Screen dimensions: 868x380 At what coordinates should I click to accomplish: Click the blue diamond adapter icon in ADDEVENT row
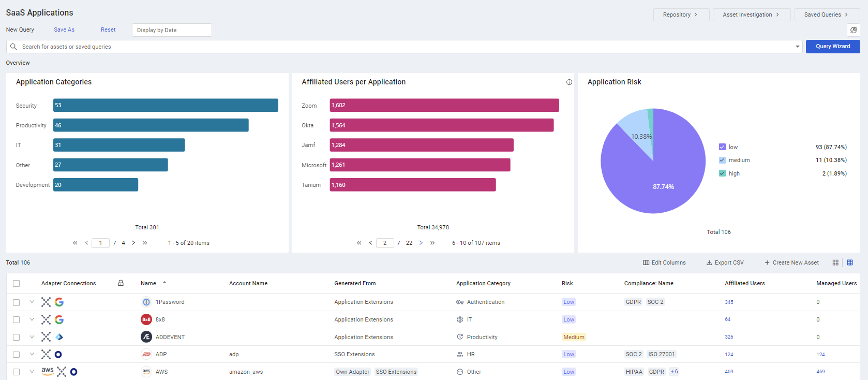pyautogui.click(x=59, y=337)
